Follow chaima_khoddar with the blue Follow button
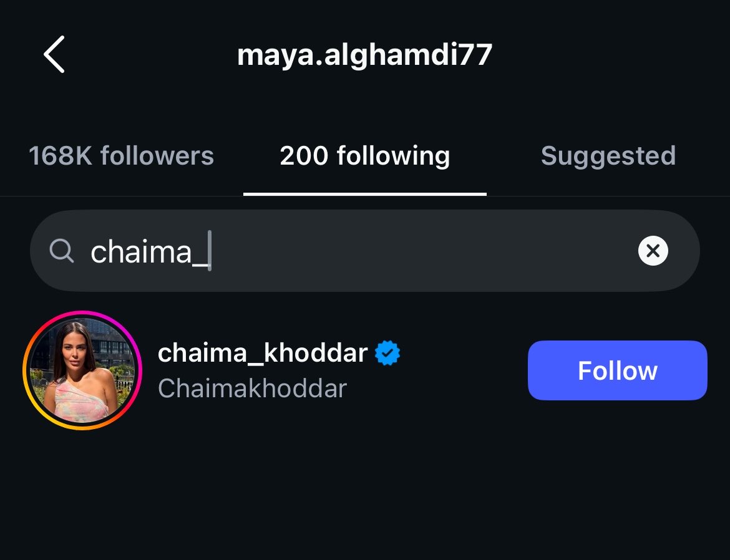This screenshot has width=730, height=560. [617, 370]
